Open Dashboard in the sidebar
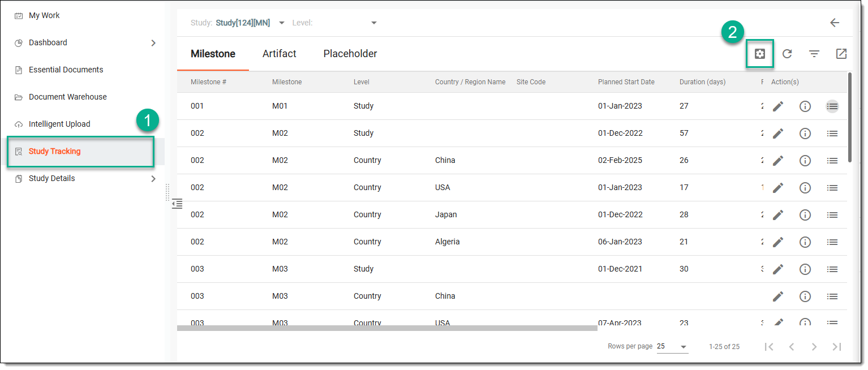The image size is (868, 370). [x=48, y=42]
